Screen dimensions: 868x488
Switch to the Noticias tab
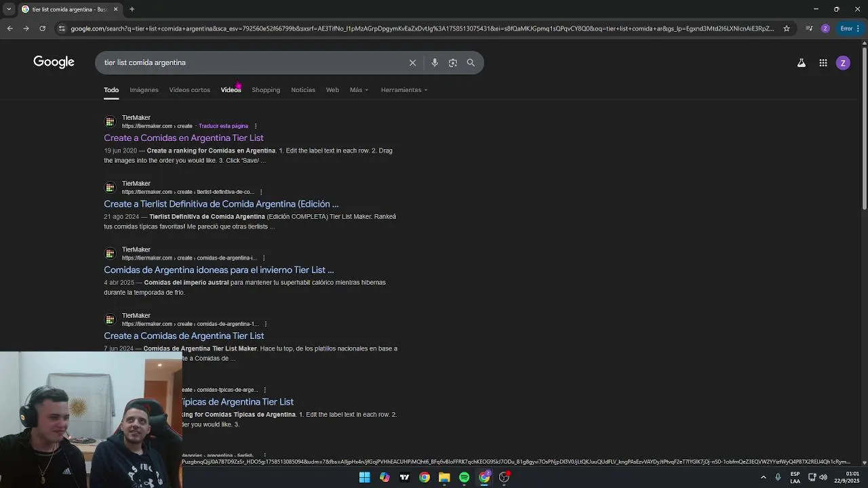pos(303,89)
